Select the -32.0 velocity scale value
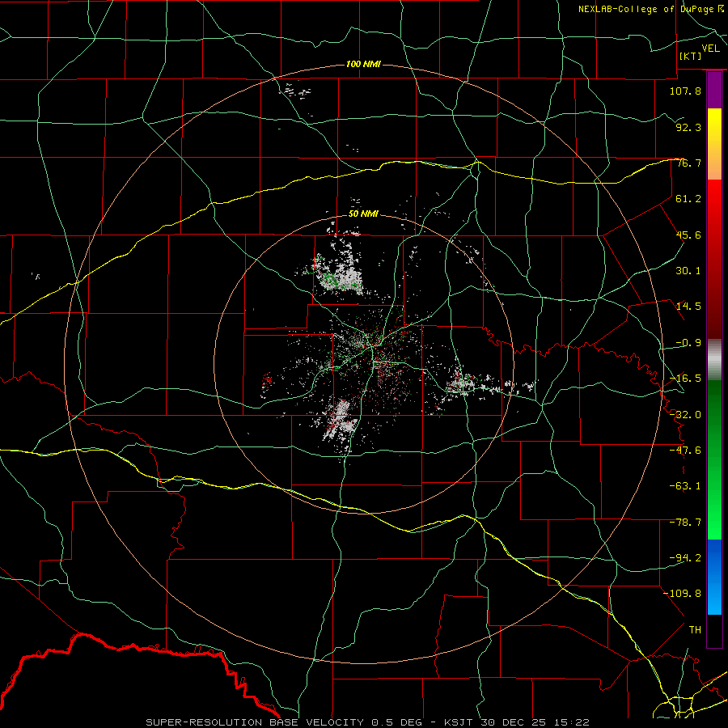The image size is (728, 728). (685, 415)
